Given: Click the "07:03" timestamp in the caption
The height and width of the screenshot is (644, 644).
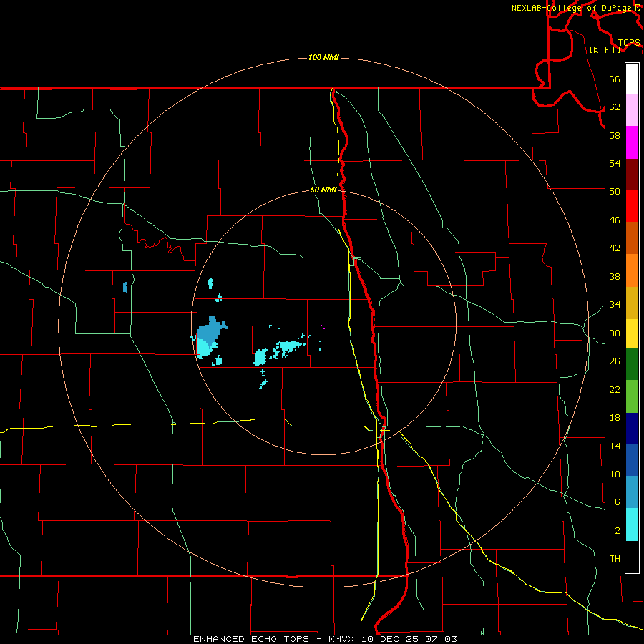Looking at the screenshot, I should pos(441,639).
